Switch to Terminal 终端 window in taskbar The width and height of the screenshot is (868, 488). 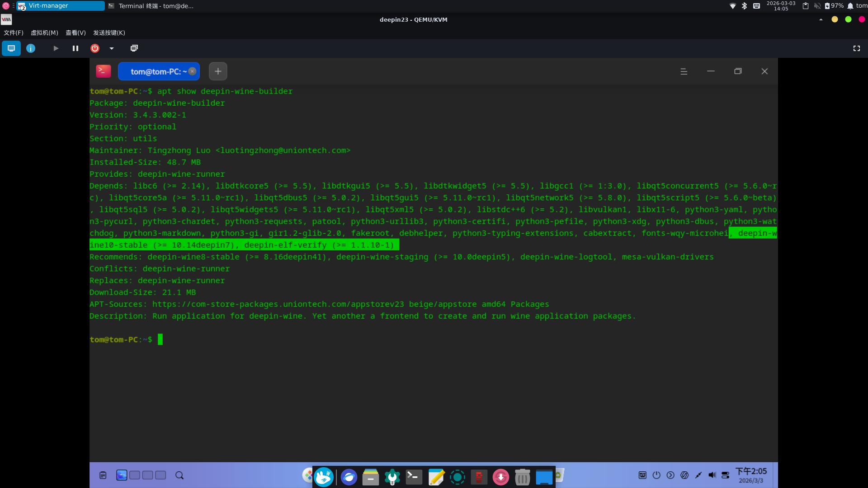[x=151, y=6]
